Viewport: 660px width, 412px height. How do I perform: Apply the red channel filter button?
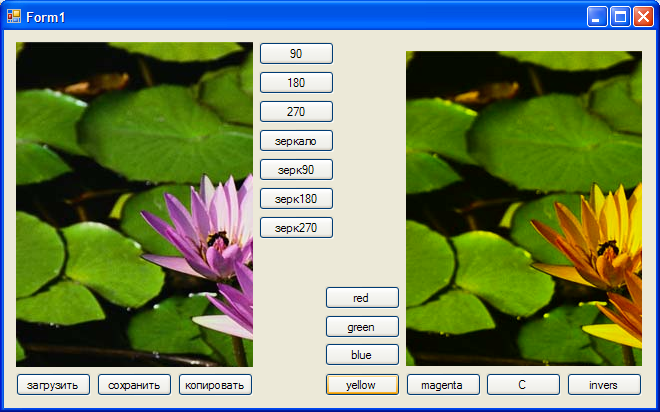pyautogui.click(x=362, y=297)
